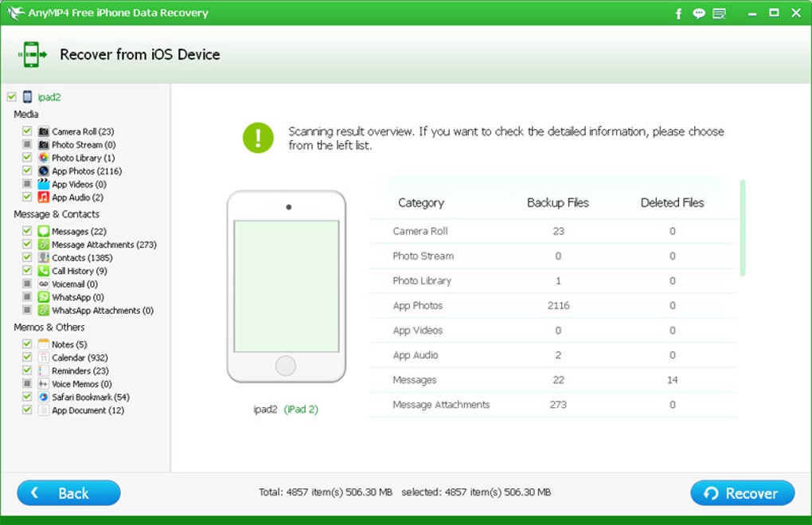Click the Camera Roll camera icon
812x525 pixels.
[x=44, y=131]
